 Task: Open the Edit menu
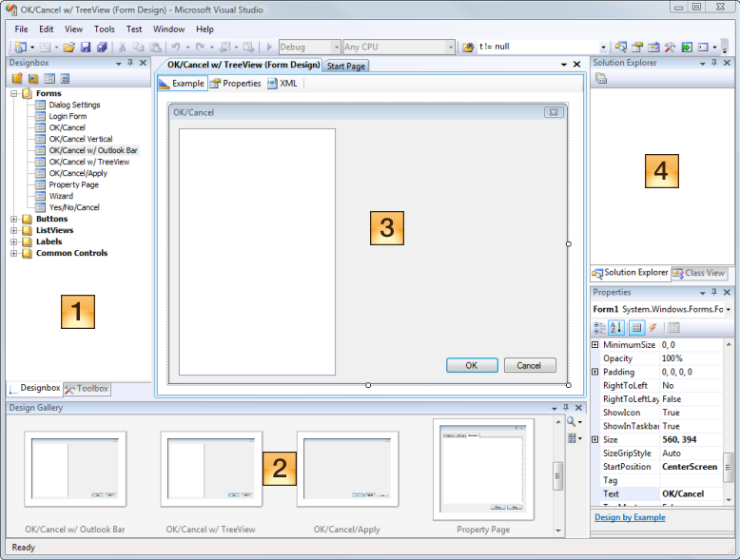click(47, 29)
